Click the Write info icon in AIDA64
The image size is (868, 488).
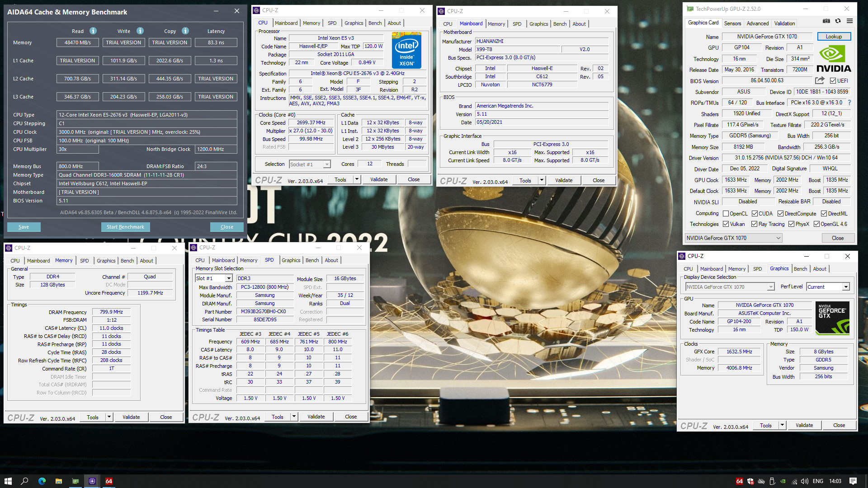click(x=140, y=31)
